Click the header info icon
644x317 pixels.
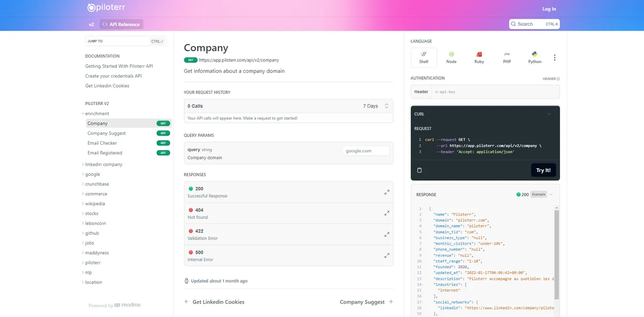click(558, 79)
